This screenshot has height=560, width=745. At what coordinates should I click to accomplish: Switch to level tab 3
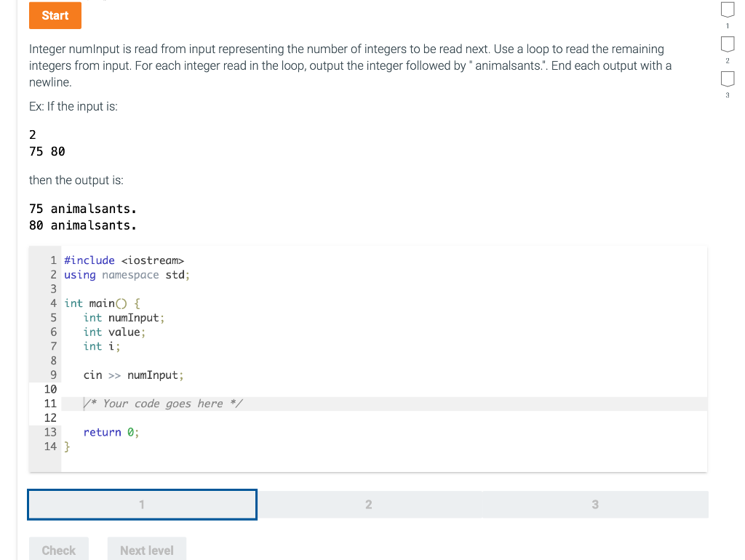(x=595, y=503)
